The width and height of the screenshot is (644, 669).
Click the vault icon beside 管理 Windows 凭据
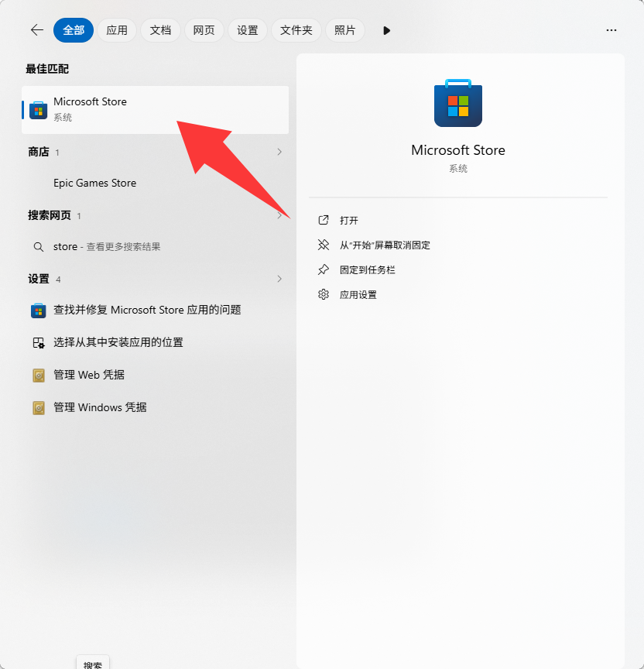tap(39, 408)
